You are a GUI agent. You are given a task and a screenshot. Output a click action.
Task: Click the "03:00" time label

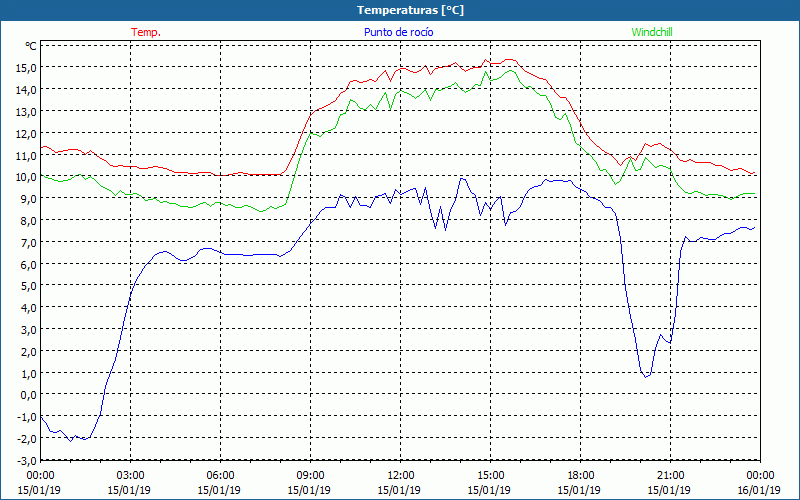129,476
